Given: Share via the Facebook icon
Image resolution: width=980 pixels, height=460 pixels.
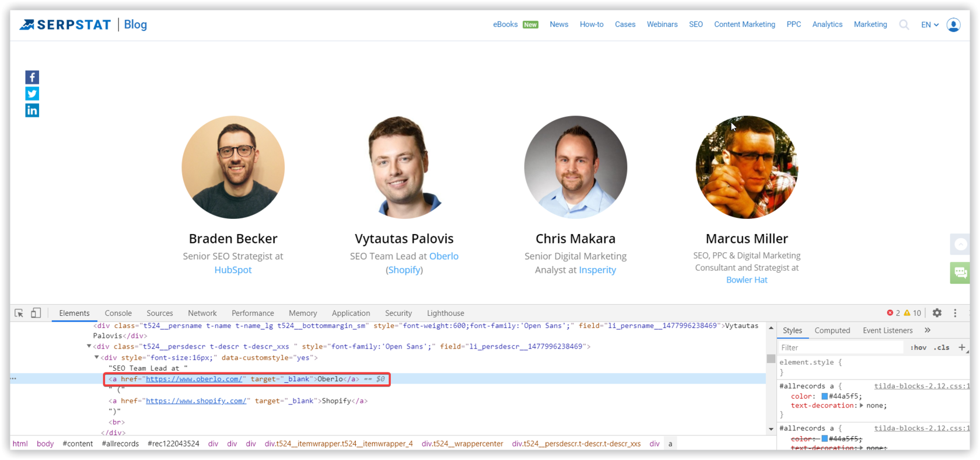Looking at the screenshot, I should click(32, 77).
